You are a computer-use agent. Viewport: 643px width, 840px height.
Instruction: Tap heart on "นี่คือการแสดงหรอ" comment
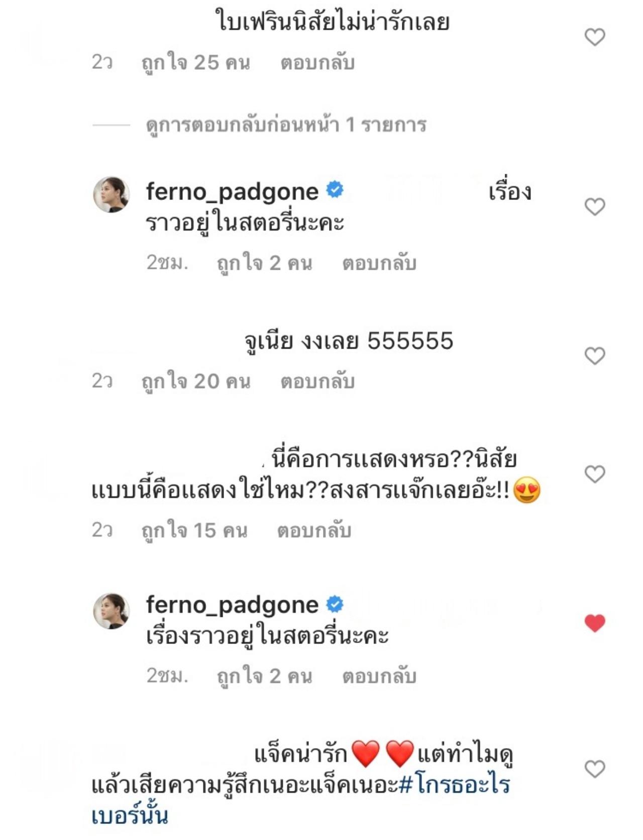pos(595,474)
